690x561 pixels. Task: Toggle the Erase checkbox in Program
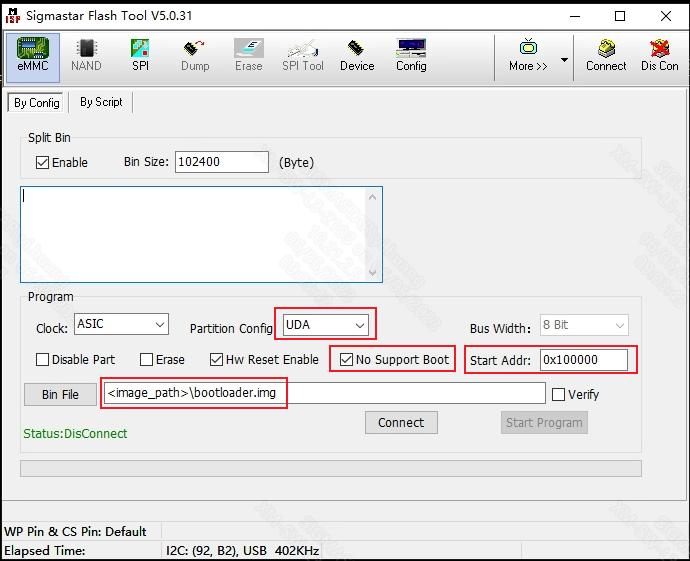(146, 359)
